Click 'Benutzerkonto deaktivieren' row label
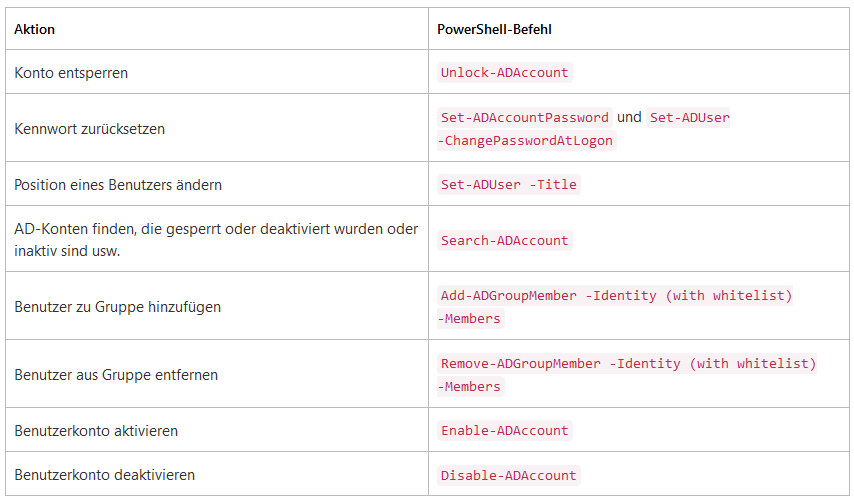 pyautogui.click(x=104, y=475)
